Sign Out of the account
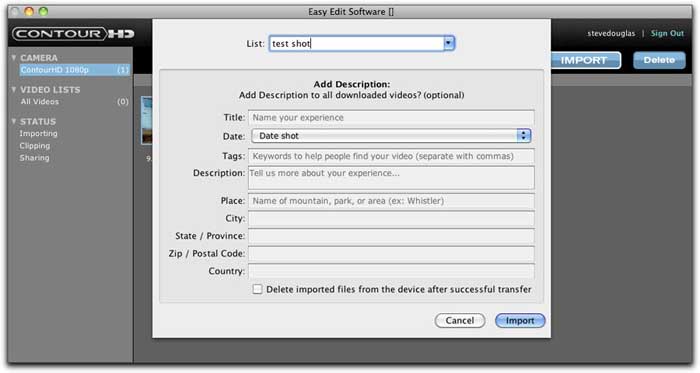Viewport: 700px width, 373px height. tap(667, 33)
